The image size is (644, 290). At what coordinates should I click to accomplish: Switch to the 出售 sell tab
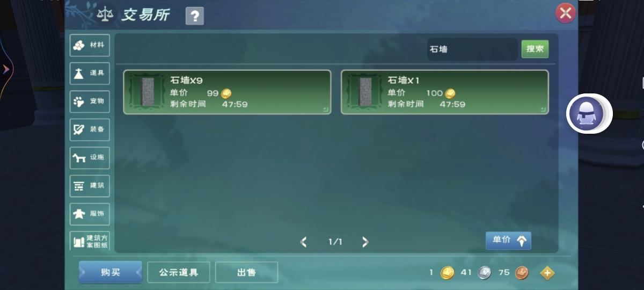(x=246, y=272)
